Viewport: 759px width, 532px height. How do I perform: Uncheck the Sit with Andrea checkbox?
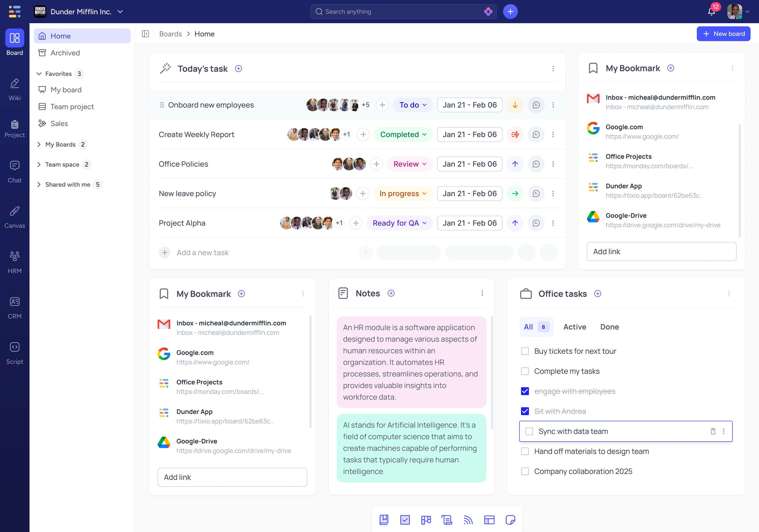click(x=525, y=411)
